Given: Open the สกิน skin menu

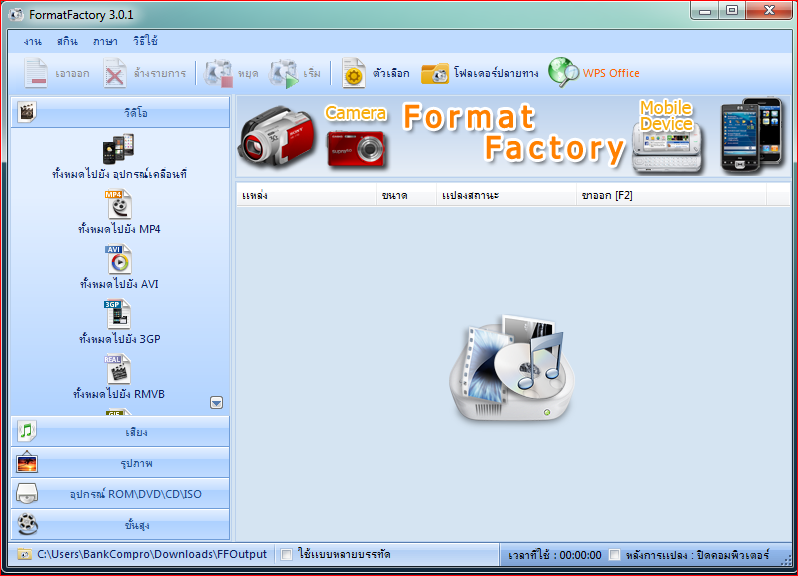Looking at the screenshot, I should point(67,41).
